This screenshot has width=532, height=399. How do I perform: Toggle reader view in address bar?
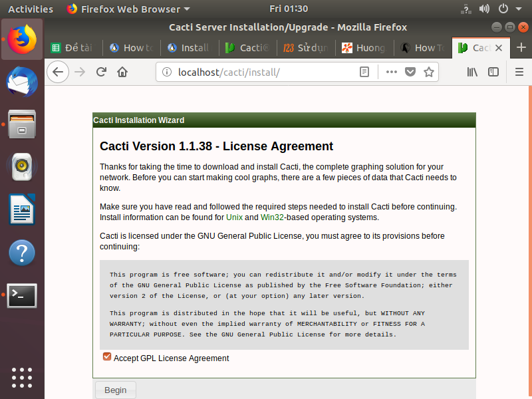[364, 72]
